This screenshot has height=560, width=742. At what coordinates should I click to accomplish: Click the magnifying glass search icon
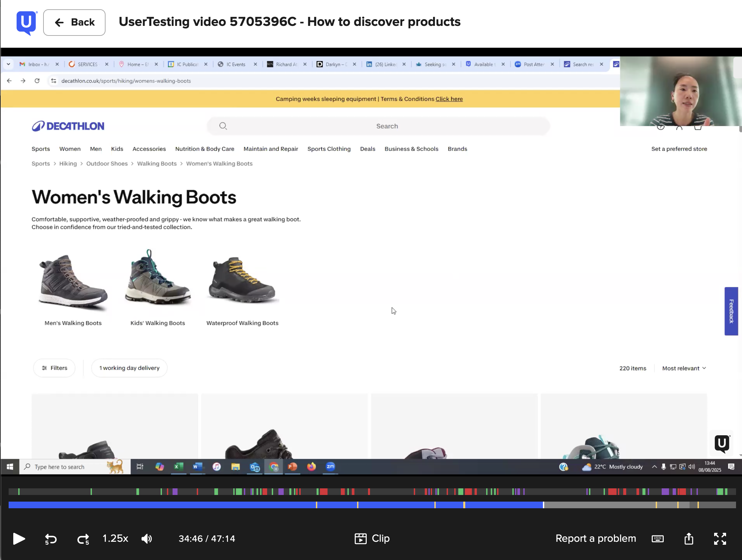(223, 126)
